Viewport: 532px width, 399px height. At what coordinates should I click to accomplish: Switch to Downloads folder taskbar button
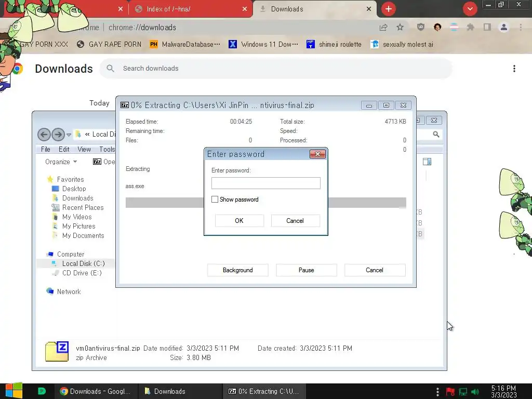point(180,391)
